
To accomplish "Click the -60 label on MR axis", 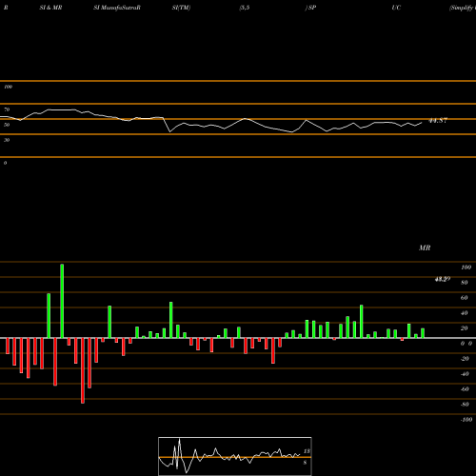I will pos(465,389).
